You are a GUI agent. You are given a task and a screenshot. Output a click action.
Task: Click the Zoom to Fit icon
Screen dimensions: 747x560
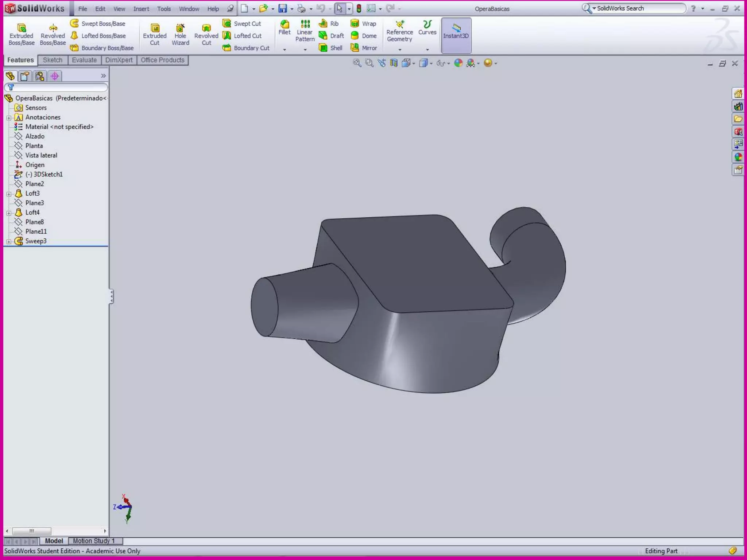tap(357, 63)
